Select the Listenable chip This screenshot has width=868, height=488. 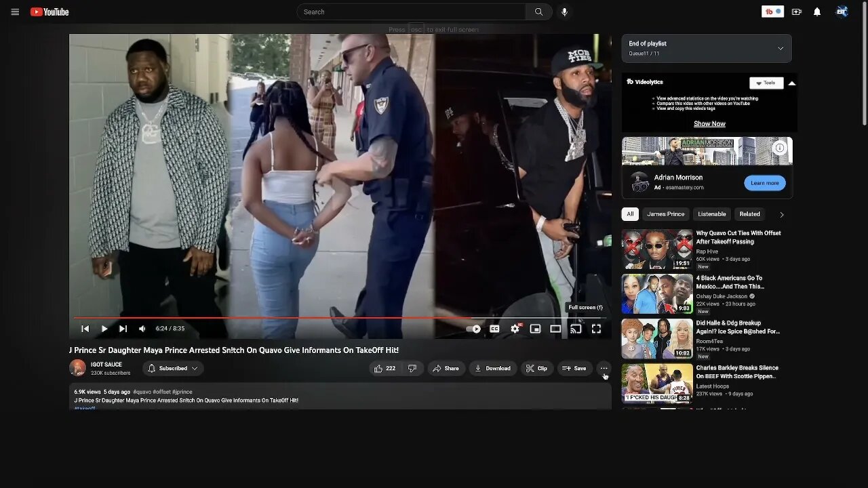(x=712, y=214)
